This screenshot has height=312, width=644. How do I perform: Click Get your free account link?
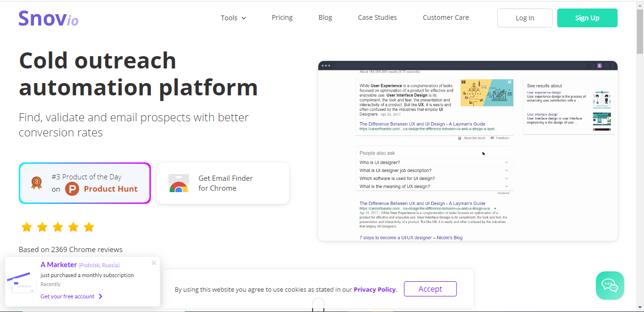pyautogui.click(x=72, y=296)
